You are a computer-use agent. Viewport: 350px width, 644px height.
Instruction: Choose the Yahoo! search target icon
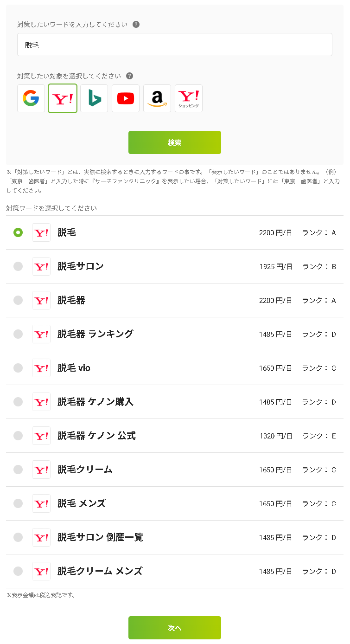63,98
